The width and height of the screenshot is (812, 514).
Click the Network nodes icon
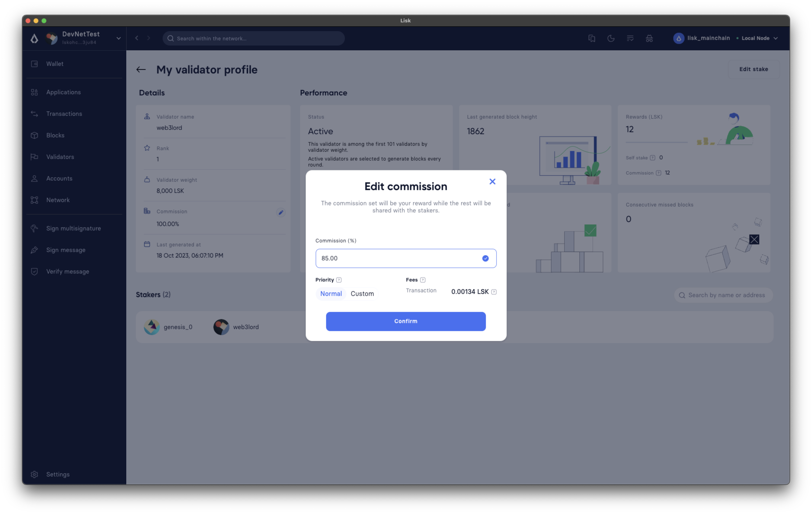pyautogui.click(x=34, y=200)
